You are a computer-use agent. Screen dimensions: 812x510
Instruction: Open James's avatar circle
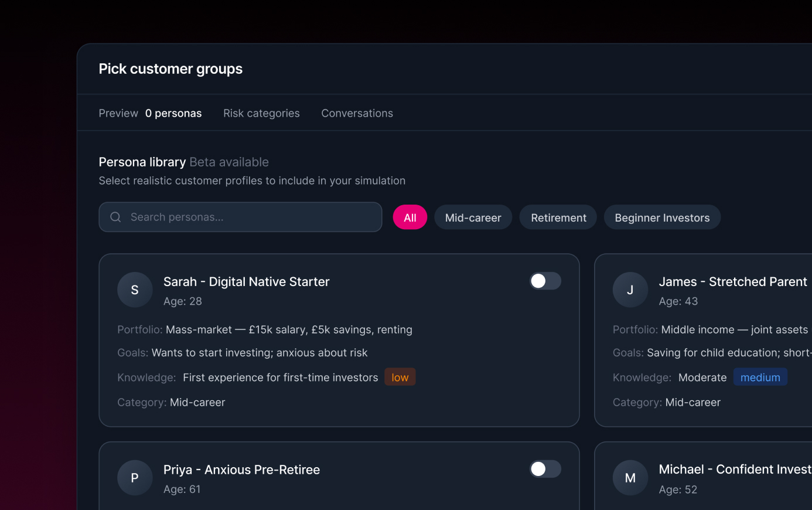click(x=630, y=290)
